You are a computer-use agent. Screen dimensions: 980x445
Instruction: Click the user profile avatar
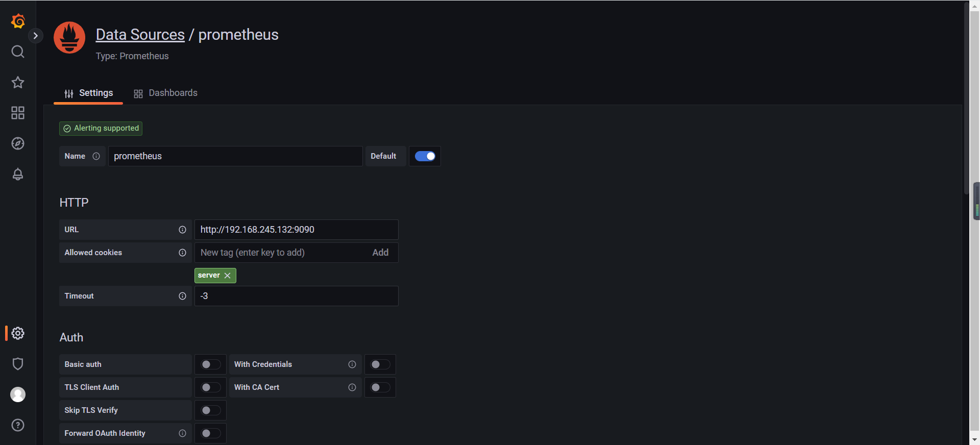tap(18, 394)
